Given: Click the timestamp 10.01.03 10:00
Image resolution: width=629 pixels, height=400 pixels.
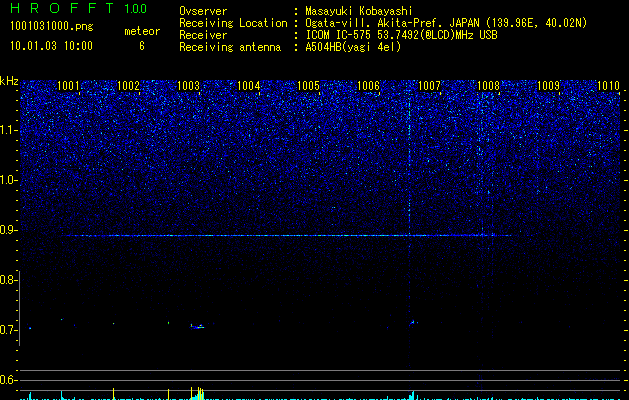Looking at the screenshot, I should pos(51,46).
